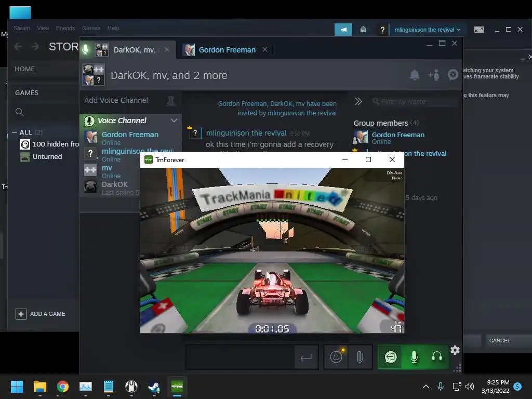This screenshot has height=399, width=532.
Task: Close the DarkOK, mv group chat tab
Action: 167,49
